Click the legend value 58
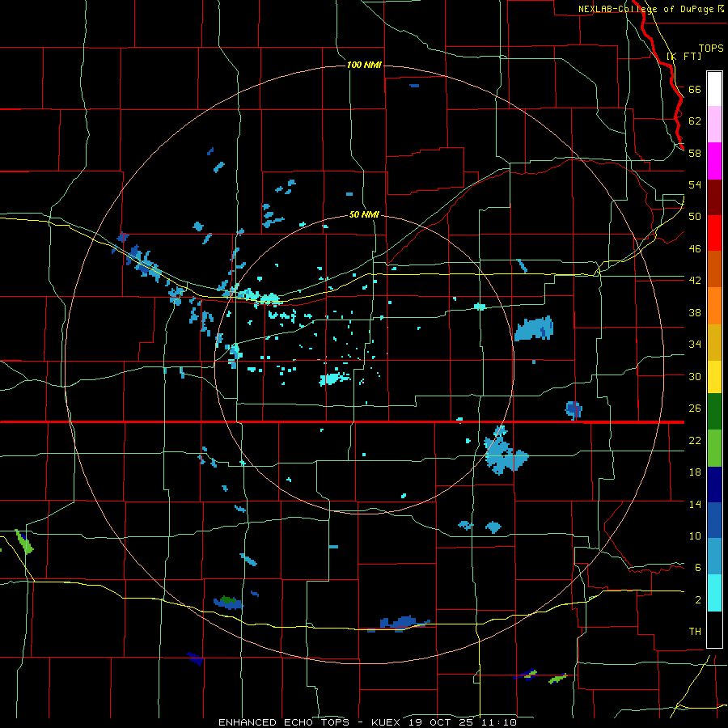This screenshot has height=728, width=728. [695, 153]
